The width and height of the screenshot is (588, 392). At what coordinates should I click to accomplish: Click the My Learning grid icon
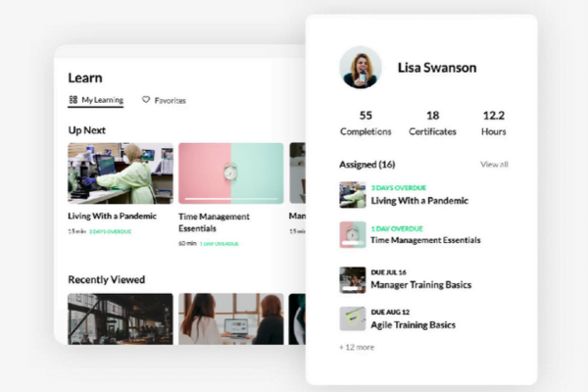click(73, 100)
